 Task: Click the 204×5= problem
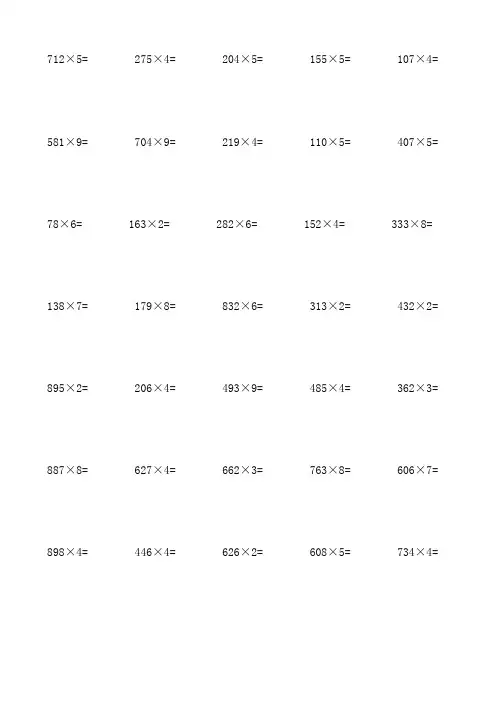[x=243, y=59]
